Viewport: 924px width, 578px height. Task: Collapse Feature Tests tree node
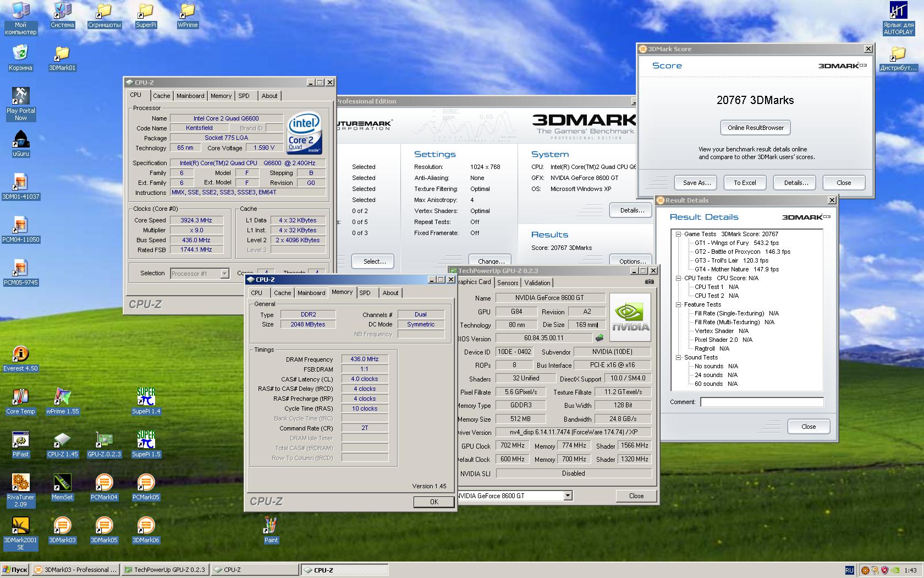pos(678,304)
